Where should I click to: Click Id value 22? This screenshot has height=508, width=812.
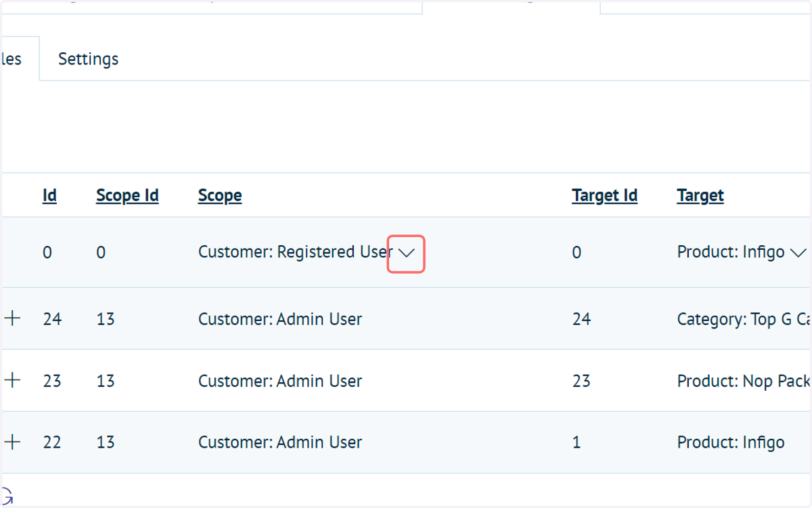pos(52,442)
